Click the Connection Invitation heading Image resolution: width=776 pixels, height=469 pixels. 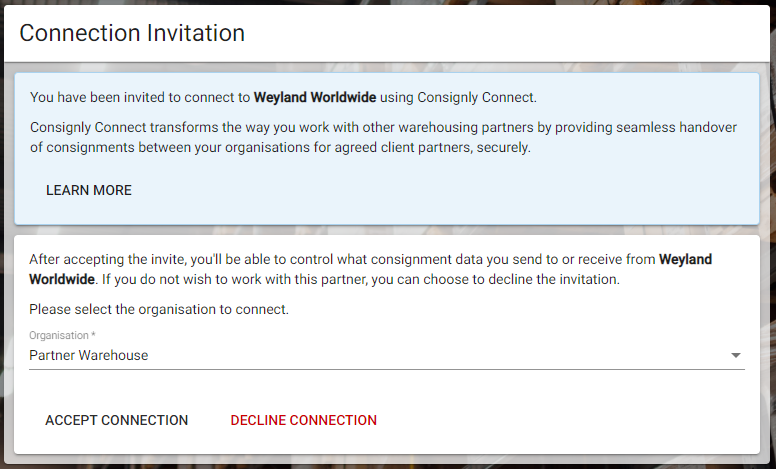[132, 33]
